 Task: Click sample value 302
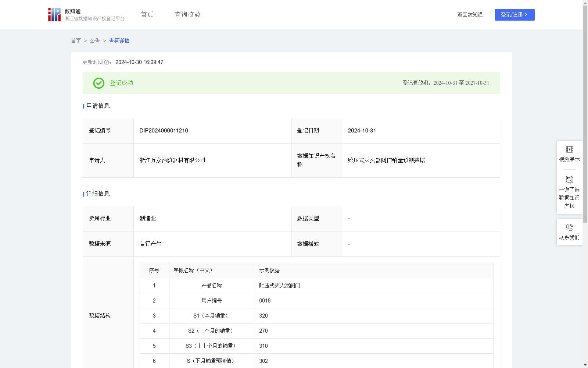point(263,361)
